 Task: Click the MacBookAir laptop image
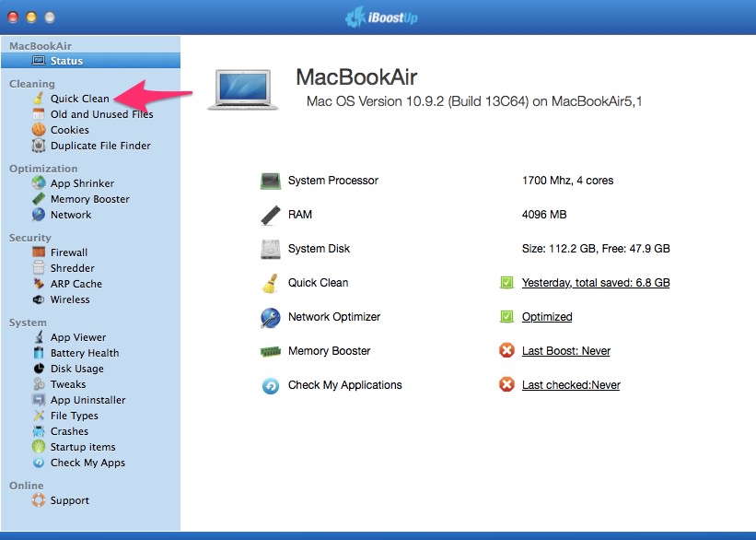pos(243,89)
